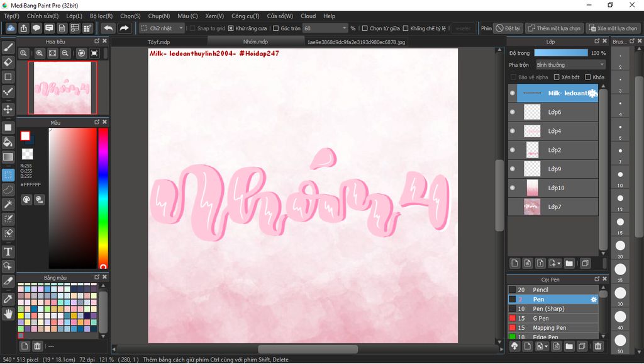Screen dimensions: 644x364
Task: Enable Khóa lock checkbox
Action: tap(588, 77)
